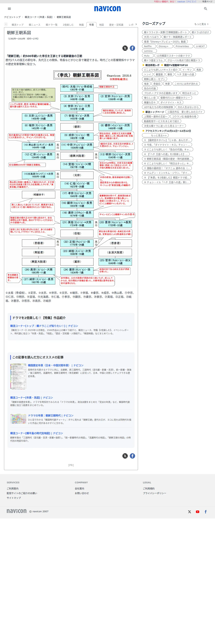Screen dimensions: 215x644
Task: Click もっと見る>> ranking button
Action: click(x=155, y=135)
